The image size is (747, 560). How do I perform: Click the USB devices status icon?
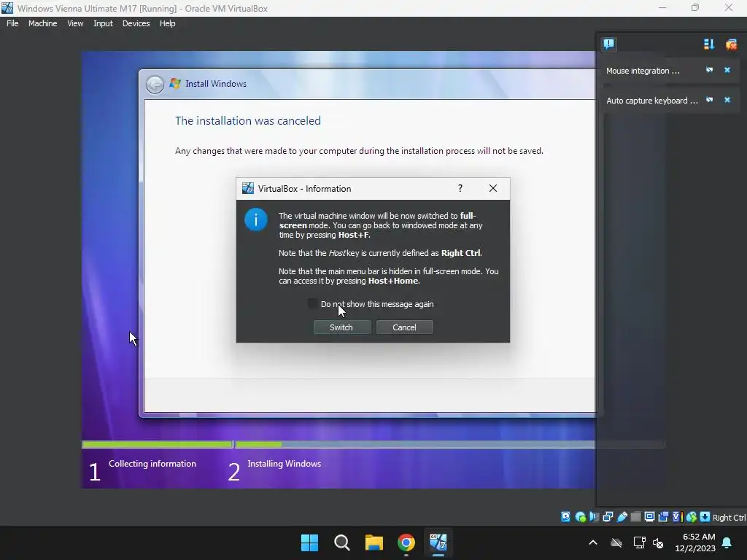(622, 517)
